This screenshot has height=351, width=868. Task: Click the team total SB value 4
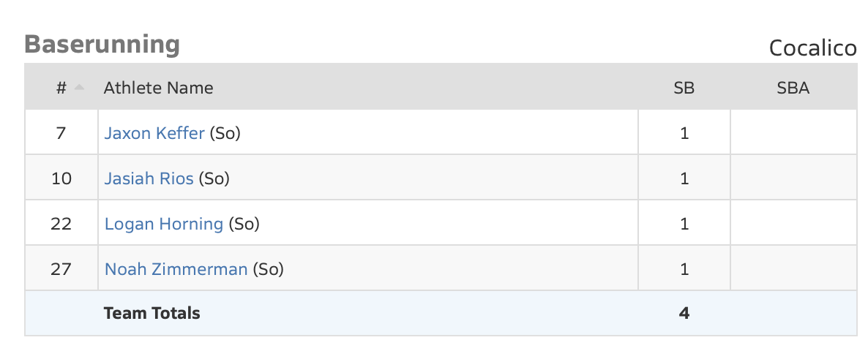click(x=684, y=314)
